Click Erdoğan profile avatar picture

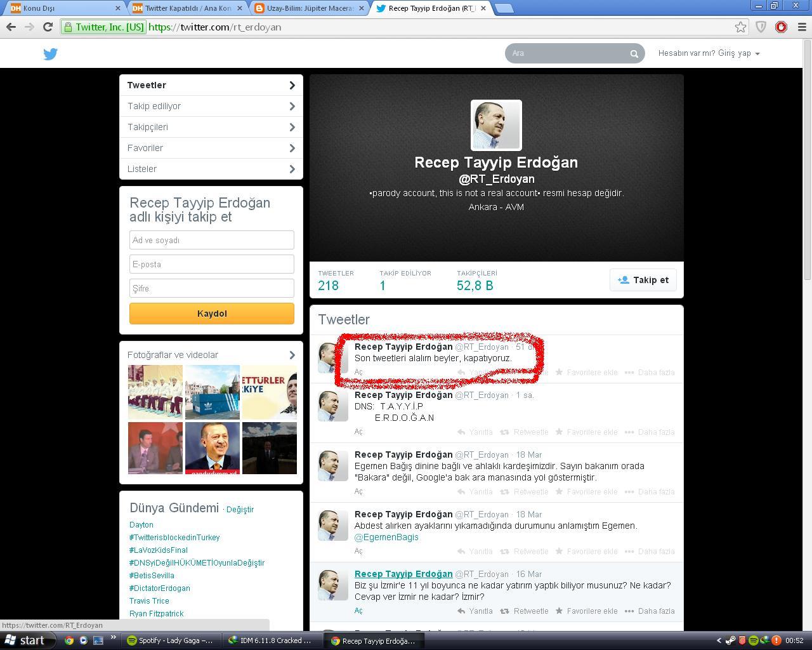pos(496,125)
